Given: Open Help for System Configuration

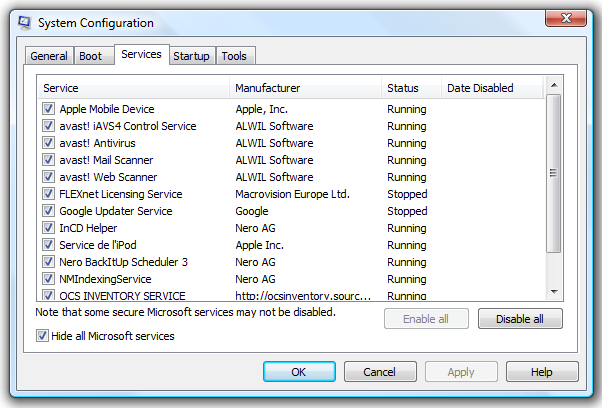Looking at the screenshot, I should click(542, 372).
